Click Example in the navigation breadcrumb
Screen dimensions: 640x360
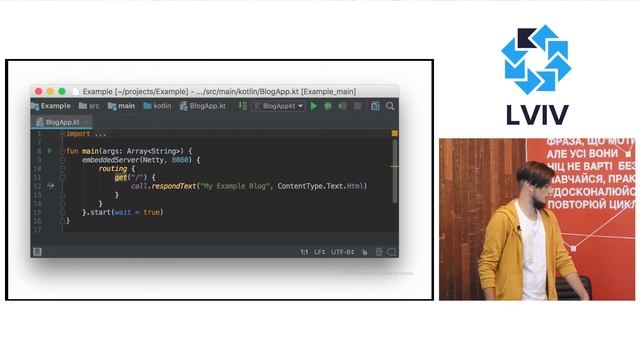(51, 106)
